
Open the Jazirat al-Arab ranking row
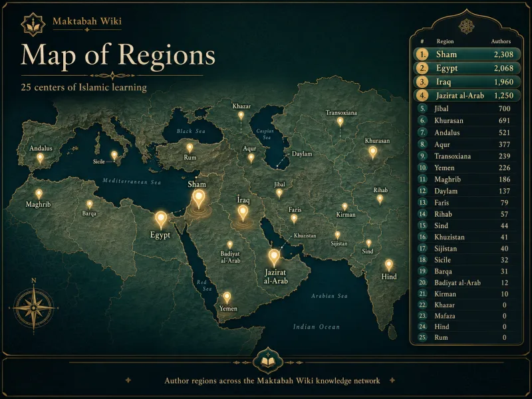click(467, 95)
